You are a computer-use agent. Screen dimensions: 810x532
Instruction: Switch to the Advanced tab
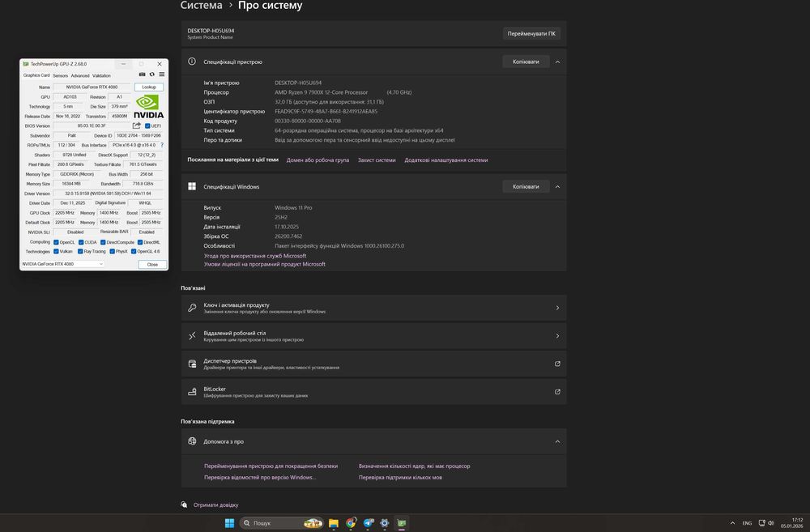(x=80, y=75)
